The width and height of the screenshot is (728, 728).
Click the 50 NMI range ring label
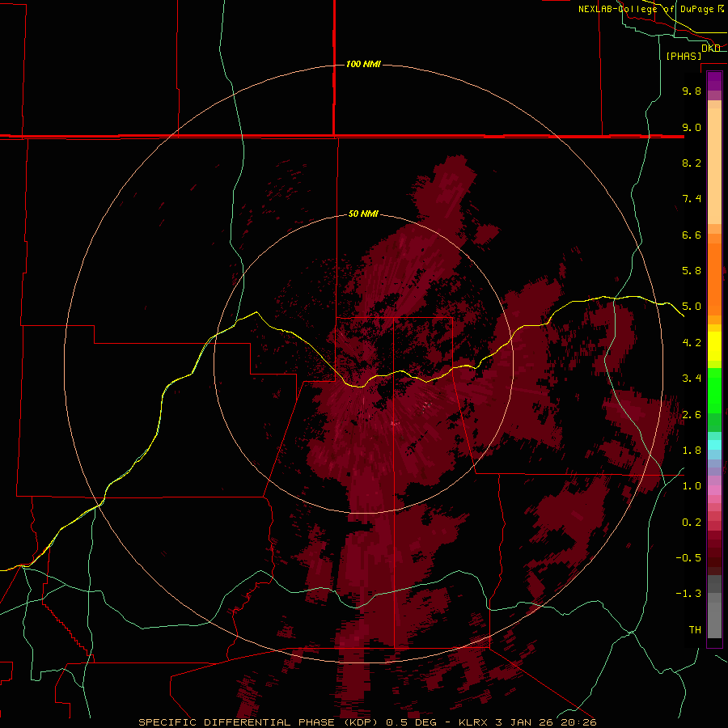(363, 214)
